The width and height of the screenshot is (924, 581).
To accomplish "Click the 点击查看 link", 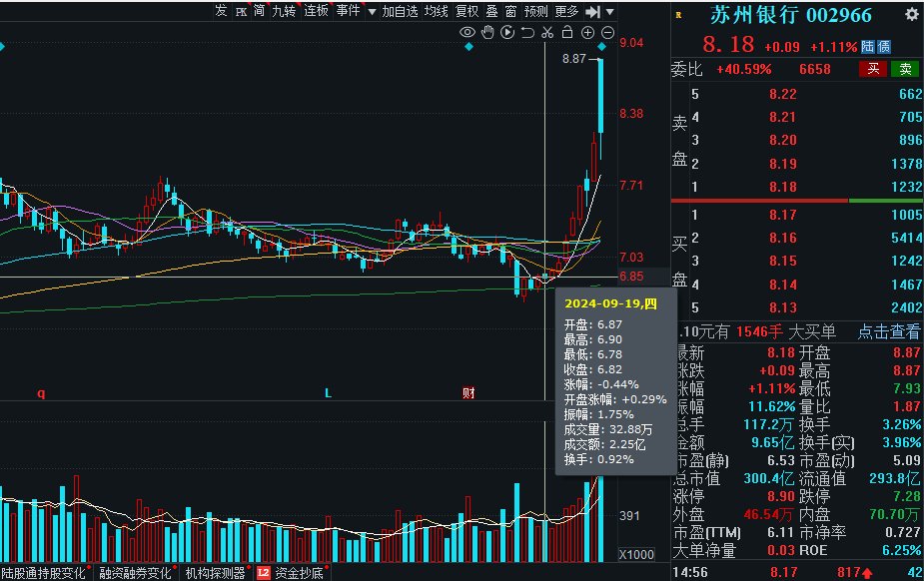I will tap(889, 332).
